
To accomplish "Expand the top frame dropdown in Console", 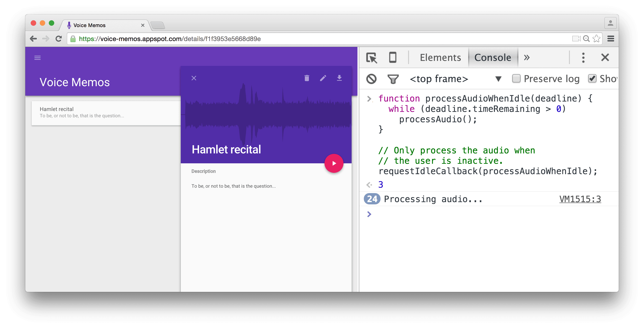I will 498,79.
